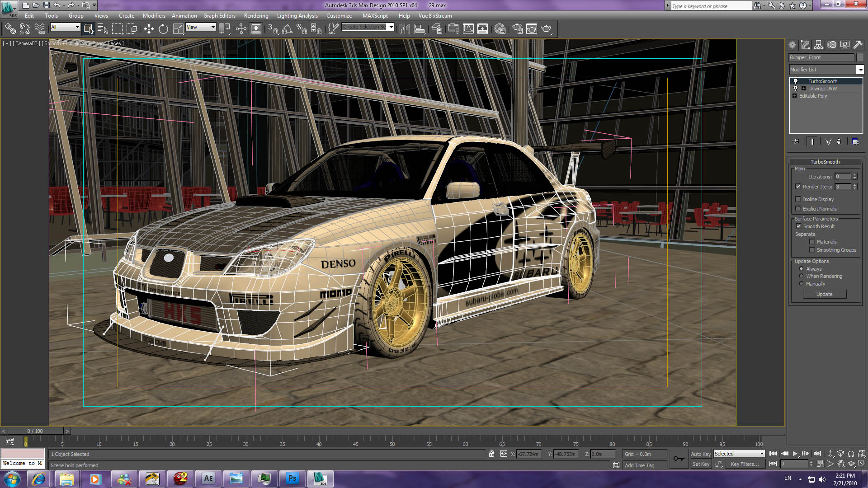Image resolution: width=868 pixels, height=488 pixels.
Task: Select the Link tool in main toolbar
Action: click(x=10, y=29)
